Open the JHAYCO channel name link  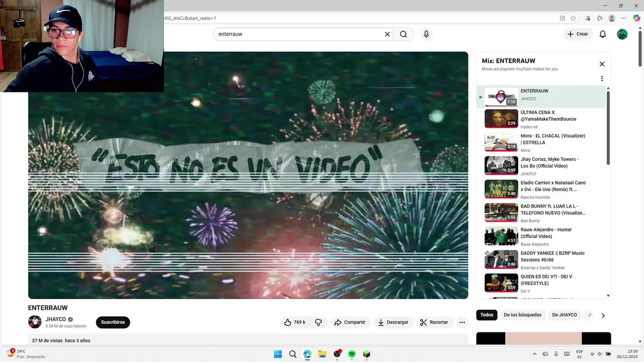pos(55,319)
